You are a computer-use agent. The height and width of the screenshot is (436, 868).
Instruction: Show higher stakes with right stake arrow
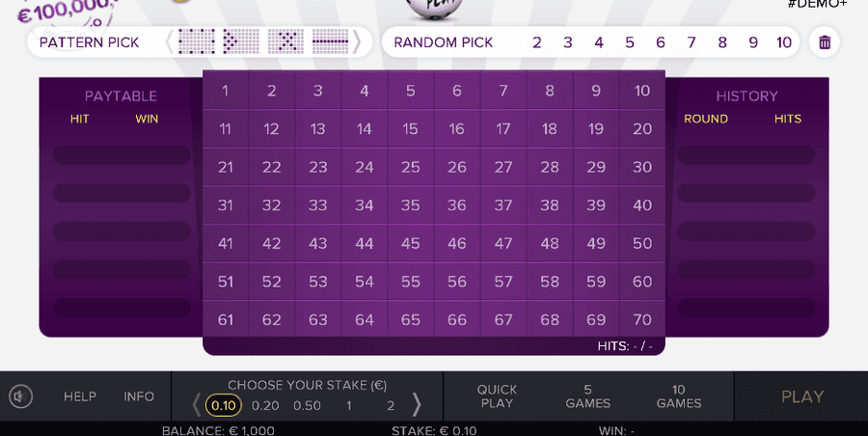click(x=417, y=405)
